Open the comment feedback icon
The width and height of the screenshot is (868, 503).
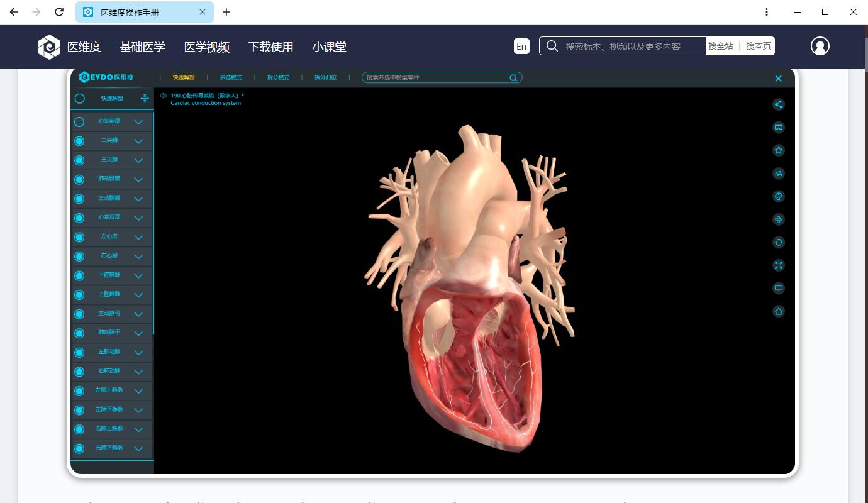(779, 288)
